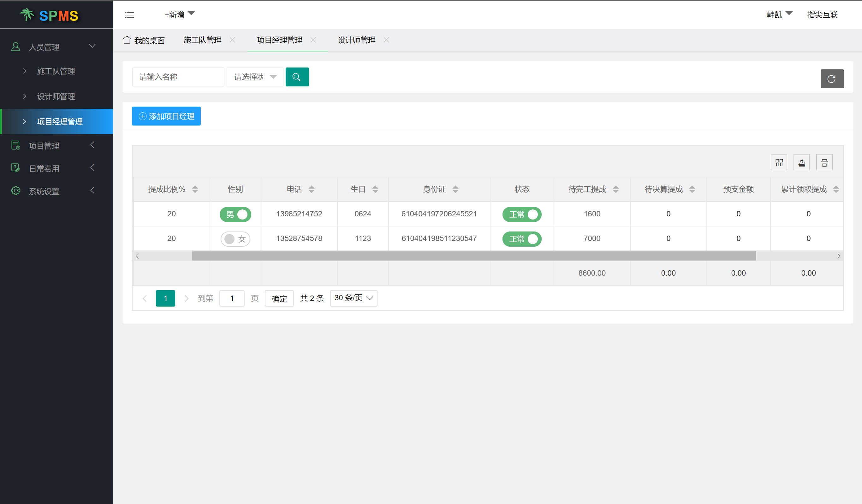Click the horizontal table scrollbar thumb
The width and height of the screenshot is (862, 504).
(x=474, y=256)
